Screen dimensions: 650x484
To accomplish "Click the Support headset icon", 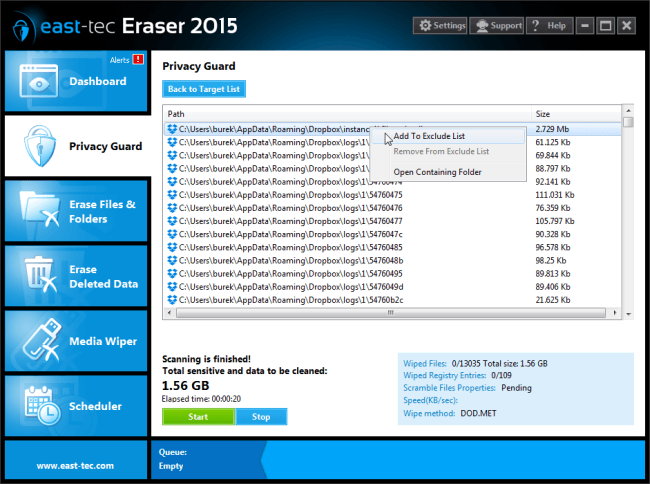I will 482,26.
